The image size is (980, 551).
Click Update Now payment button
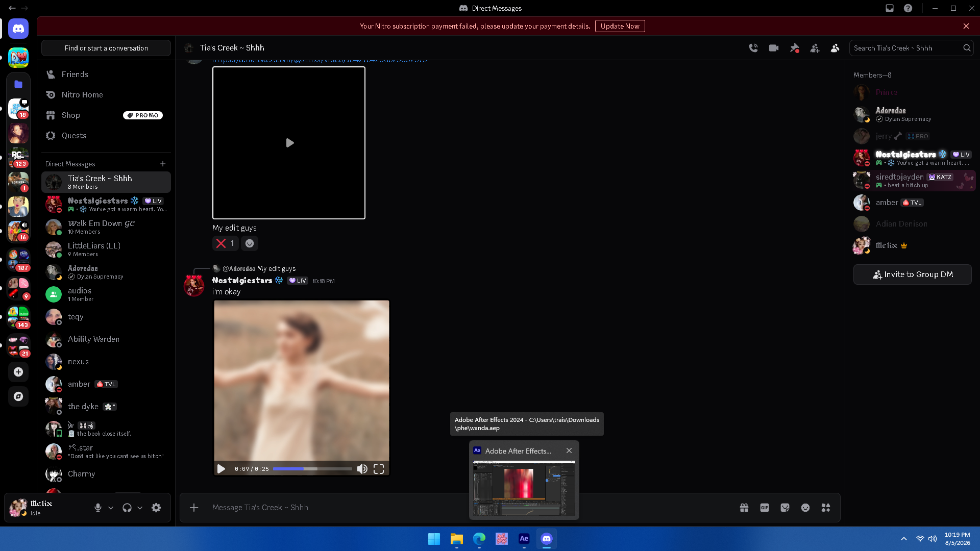point(620,26)
